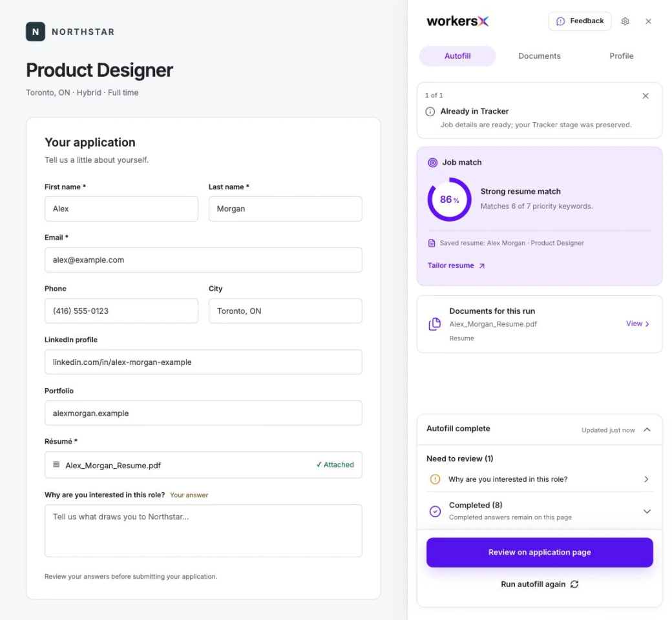Click the Northstar logo badge
Viewport: 672px width, 620px height.
point(36,32)
